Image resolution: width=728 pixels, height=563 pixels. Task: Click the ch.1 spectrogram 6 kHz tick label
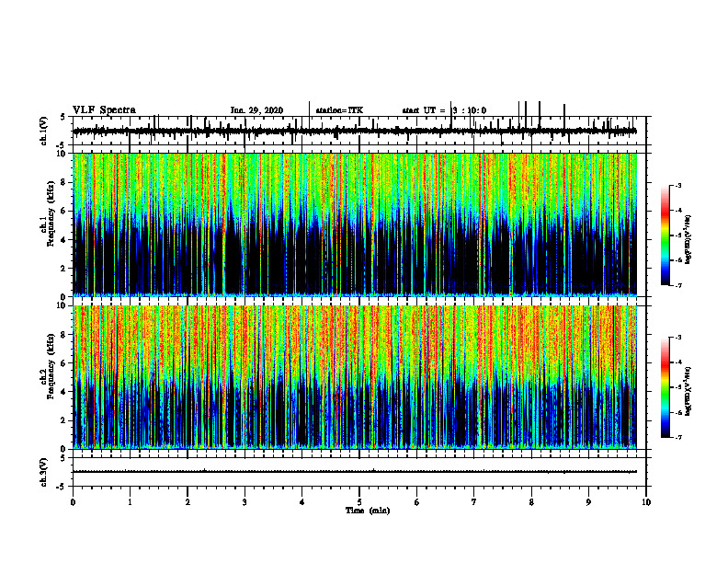point(63,212)
